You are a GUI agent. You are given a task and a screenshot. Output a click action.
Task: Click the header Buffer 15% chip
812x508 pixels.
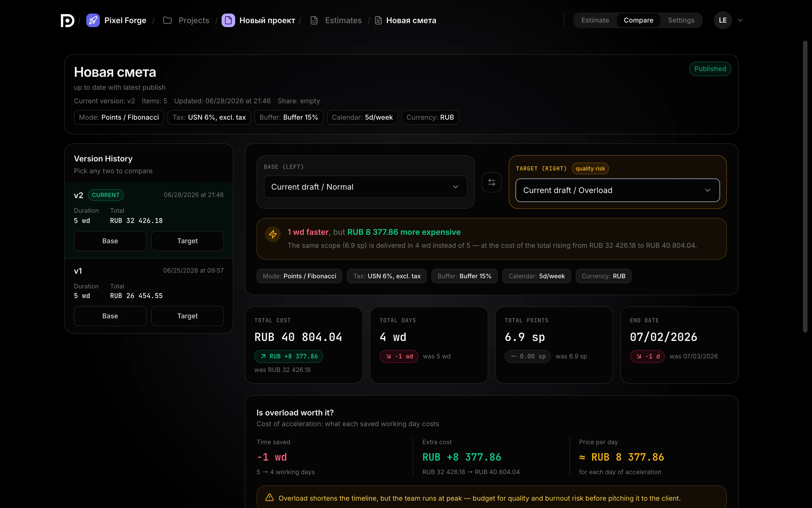coord(288,117)
